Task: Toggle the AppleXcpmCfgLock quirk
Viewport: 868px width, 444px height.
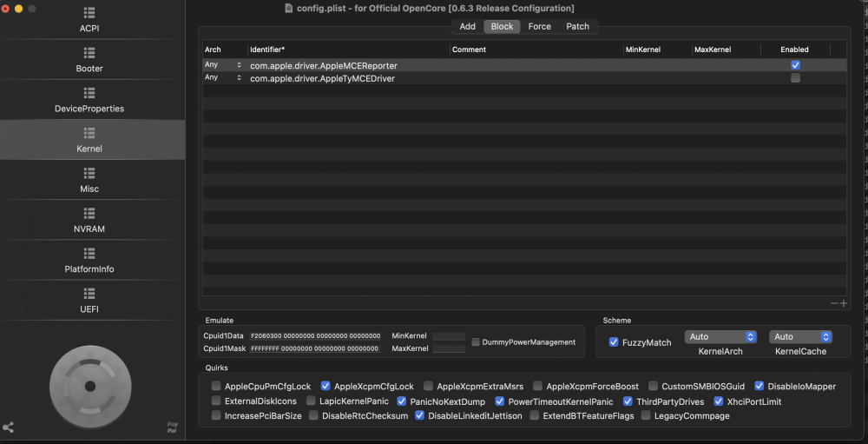Action: pos(325,386)
